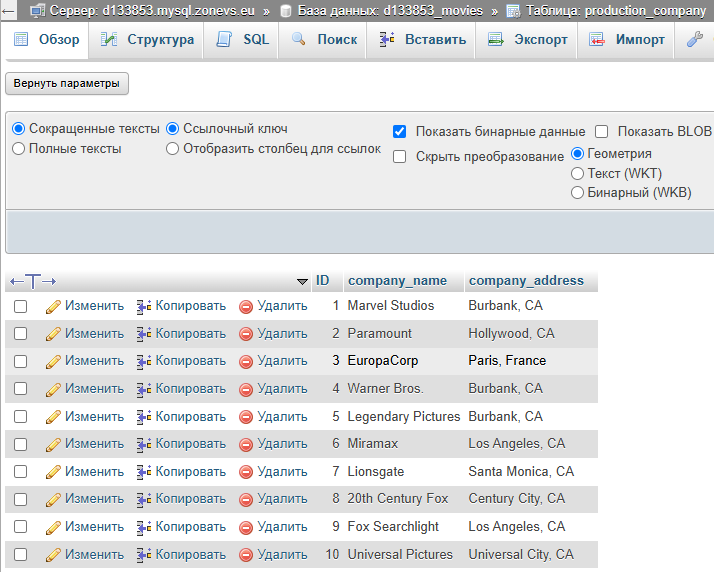The image size is (714, 572).
Task: Uncheck Показать бинарные данные checkbox
Action: [x=399, y=132]
